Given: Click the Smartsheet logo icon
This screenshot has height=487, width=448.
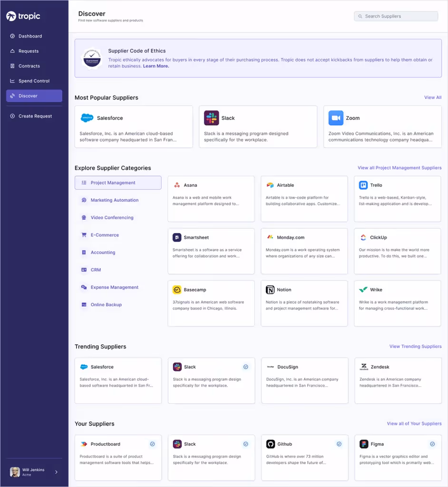Looking at the screenshot, I should [x=177, y=237].
